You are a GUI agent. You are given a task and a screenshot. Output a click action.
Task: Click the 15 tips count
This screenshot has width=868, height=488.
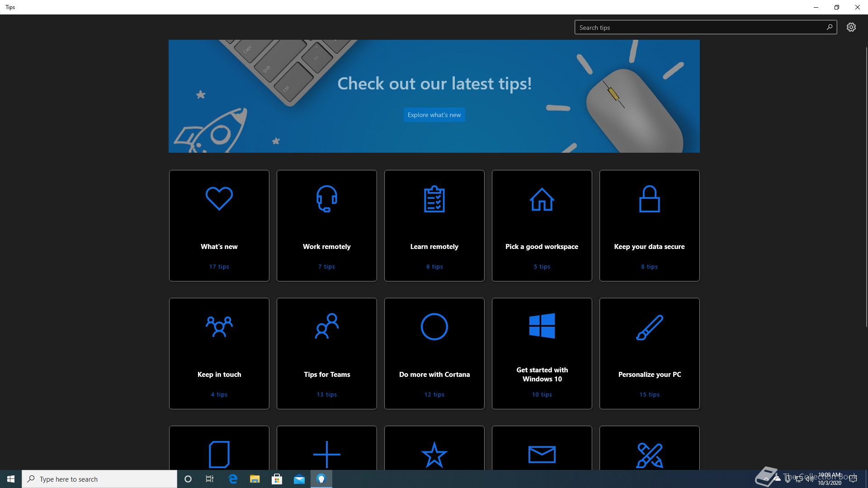coord(650,394)
